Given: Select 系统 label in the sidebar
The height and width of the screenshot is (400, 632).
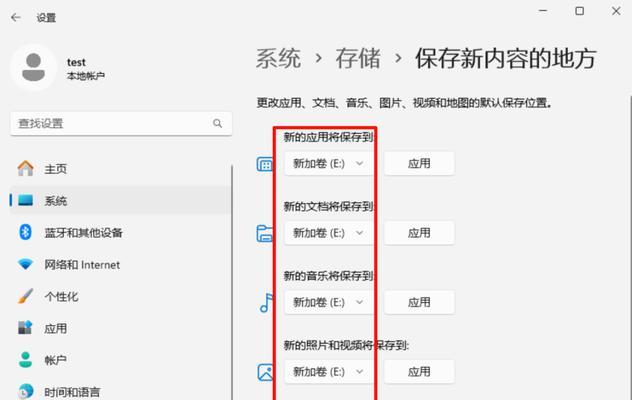Looking at the screenshot, I should coord(56,201).
